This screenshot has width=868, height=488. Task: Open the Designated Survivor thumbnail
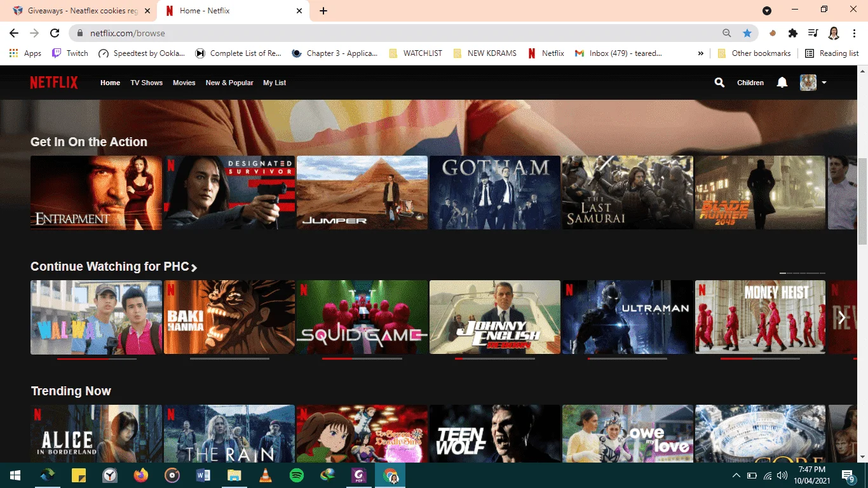pyautogui.click(x=229, y=193)
